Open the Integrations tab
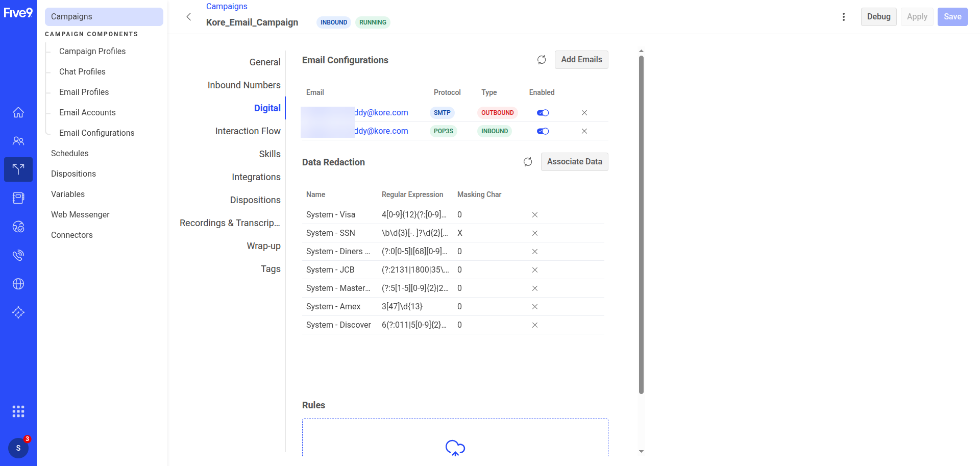The height and width of the screenshot is (466, 980). tap(256, 177)
